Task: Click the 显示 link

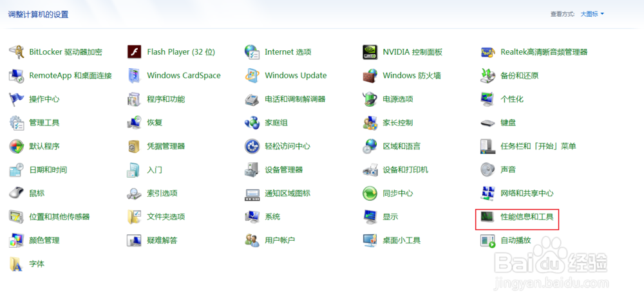Action: (391, 216)
